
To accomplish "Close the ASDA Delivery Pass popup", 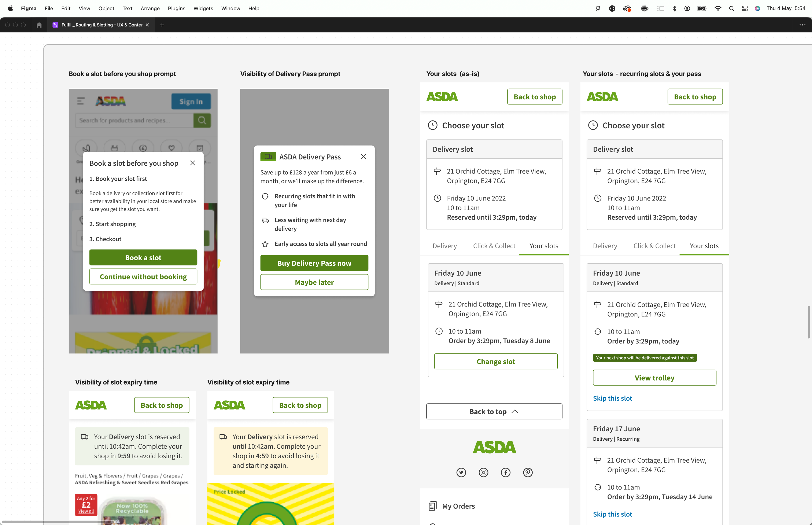I will coord(363,157).
